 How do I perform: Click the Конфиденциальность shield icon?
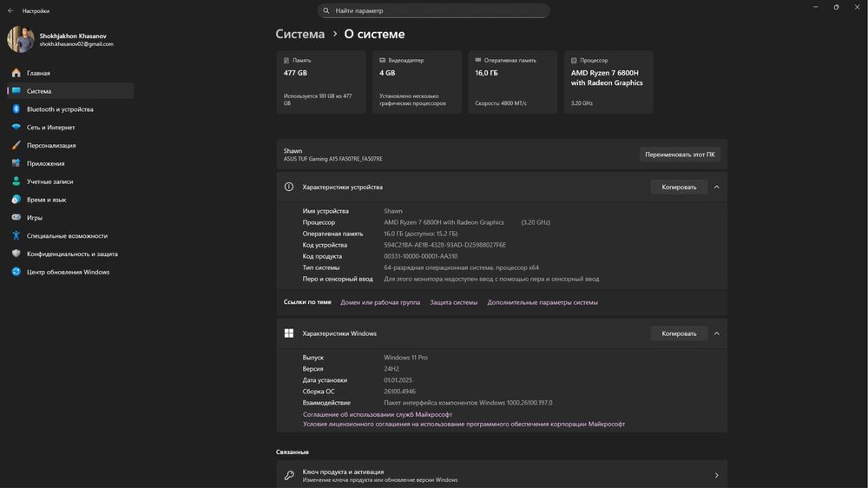(x=16, y=254)
